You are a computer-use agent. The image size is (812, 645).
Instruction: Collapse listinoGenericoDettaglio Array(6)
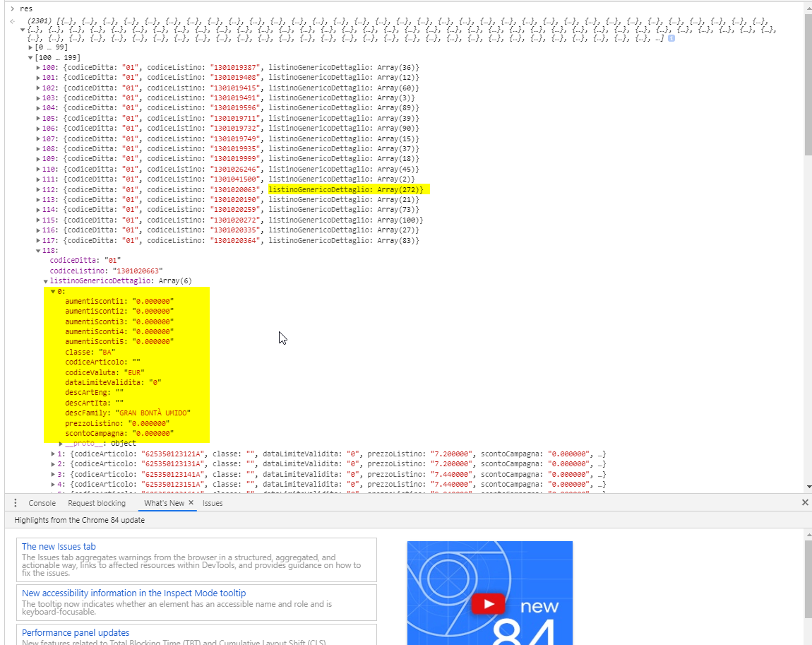(46, 281)
